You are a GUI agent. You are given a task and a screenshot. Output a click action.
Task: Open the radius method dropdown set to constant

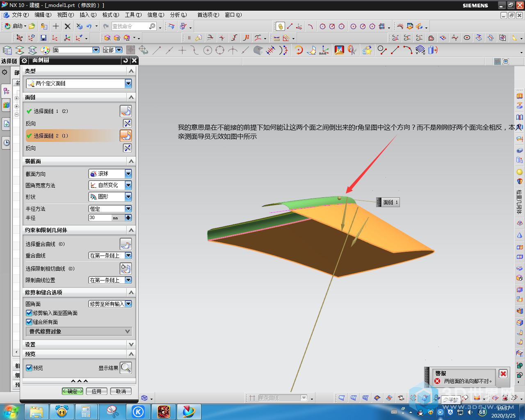click(110, 209)
